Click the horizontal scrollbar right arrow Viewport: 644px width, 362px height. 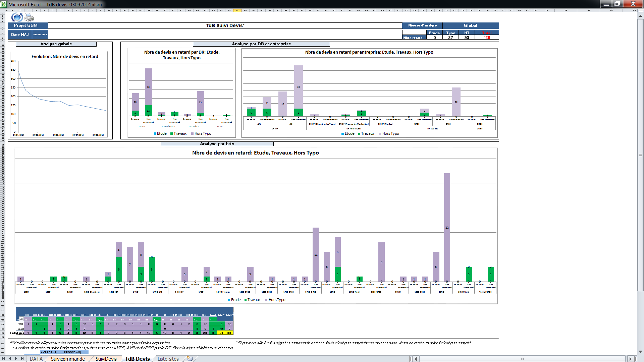pyautogui.click(x=631, y=359)
